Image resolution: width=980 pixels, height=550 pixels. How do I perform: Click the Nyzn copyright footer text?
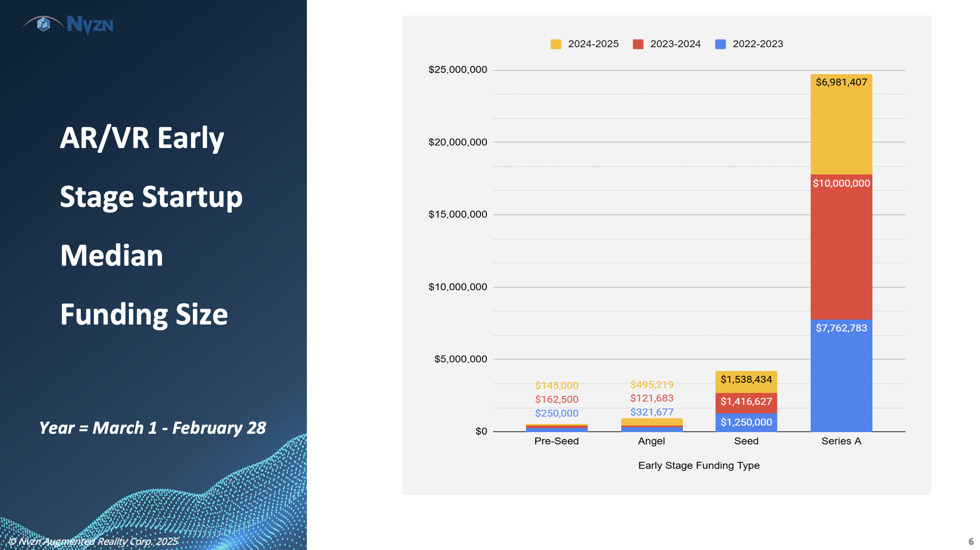[93, 541]
